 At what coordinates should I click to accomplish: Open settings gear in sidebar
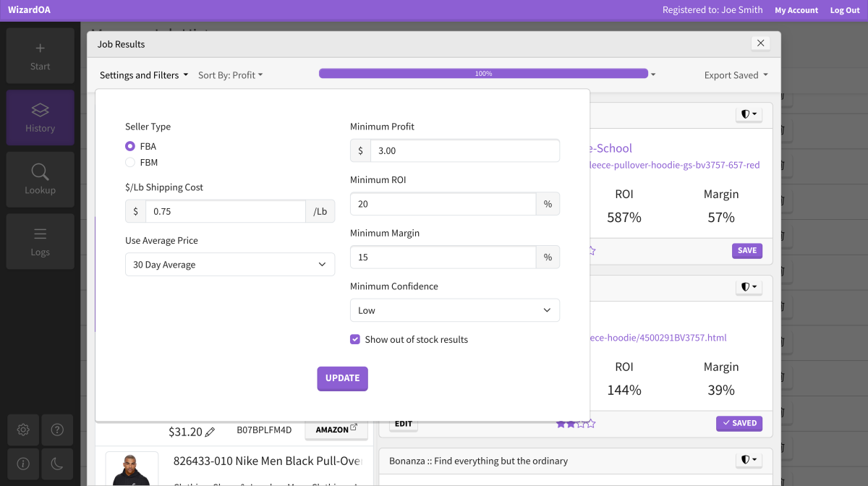pos(23,430)
